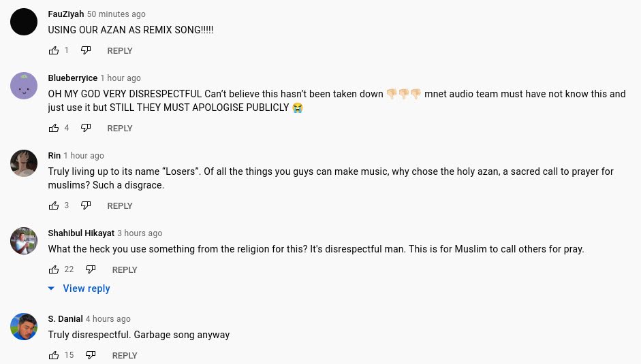
Task: Like FauZiyah's comment with thumbs up
Action: click(54, 50)
